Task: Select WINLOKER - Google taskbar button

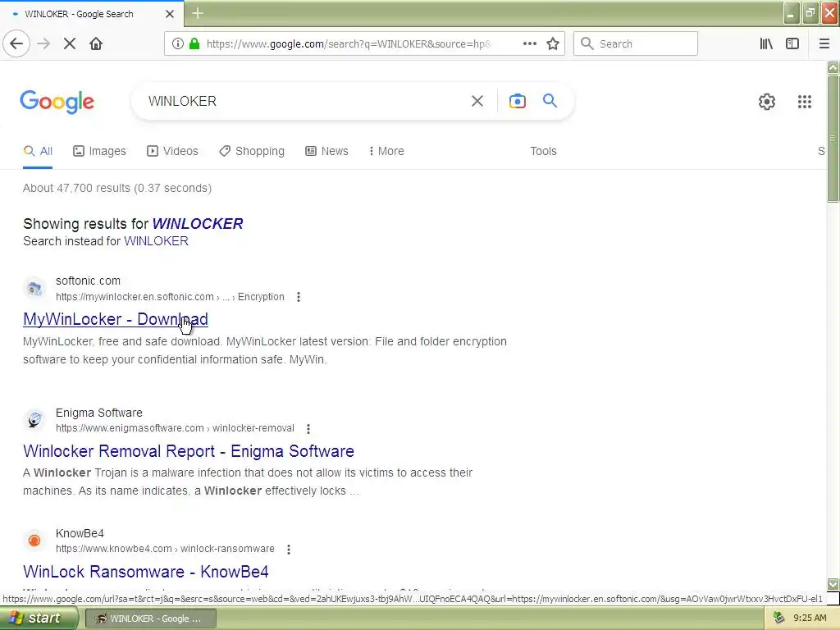Action: (151, 619)
